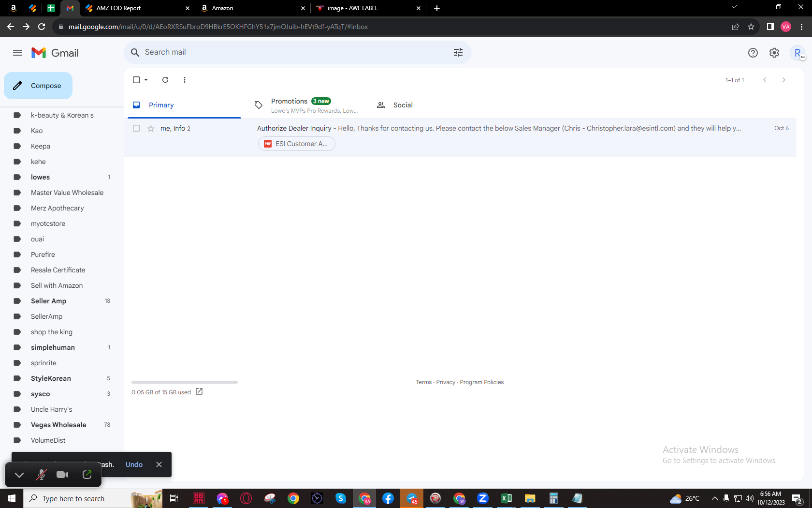812x508 pixels.
Task: Expand the tab search dropdown arrow
Action: tap(734, 7)
